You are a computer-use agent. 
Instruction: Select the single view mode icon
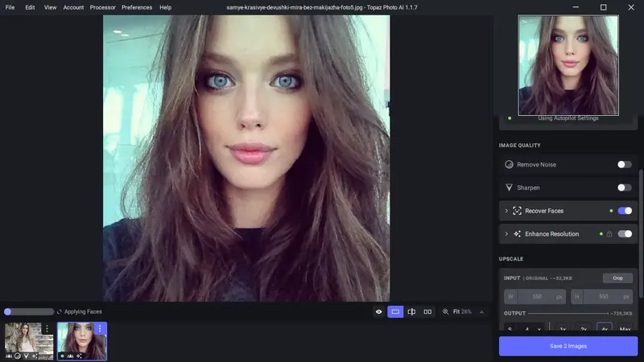pyautogui.click(x=395, y=312)
